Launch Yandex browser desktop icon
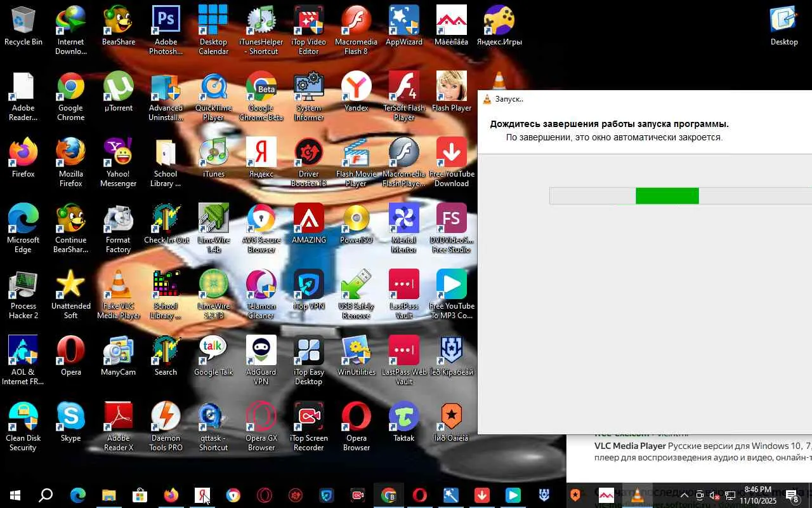The width and height of the screenshot is (812, 508). coord(357,93)
